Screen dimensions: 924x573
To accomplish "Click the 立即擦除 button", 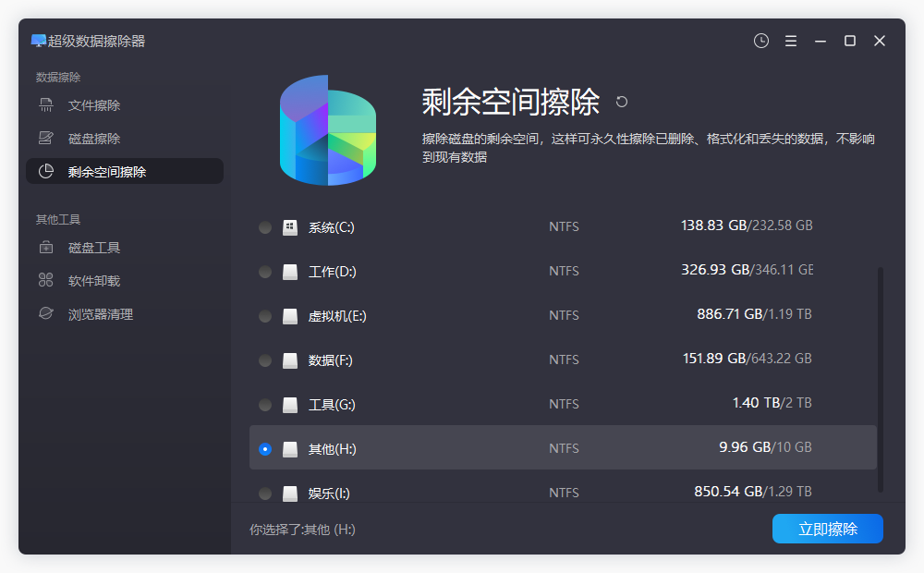I will pyautogui.click(x=827, y=529).
